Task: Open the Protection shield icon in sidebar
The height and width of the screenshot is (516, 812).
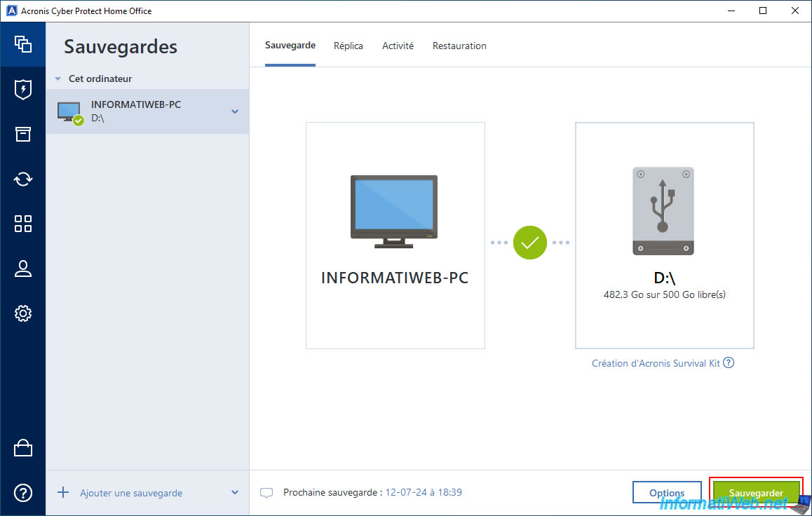Action: coord(22,90)
